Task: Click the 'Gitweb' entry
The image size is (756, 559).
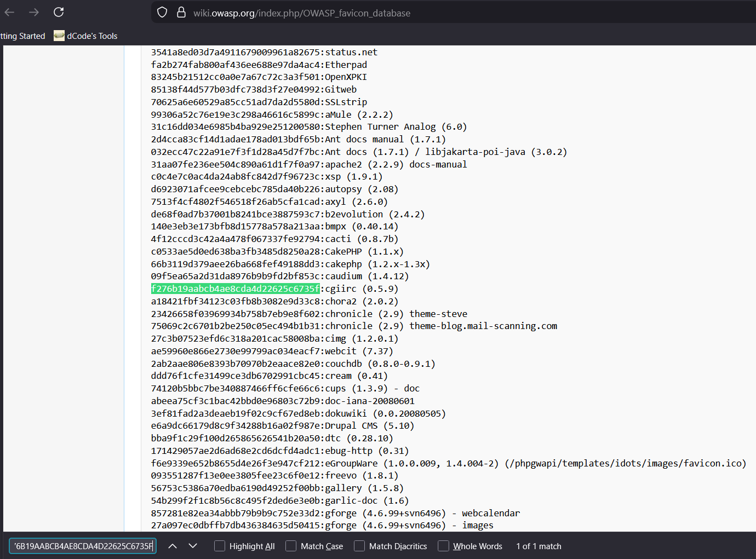Action: point(341,90)
